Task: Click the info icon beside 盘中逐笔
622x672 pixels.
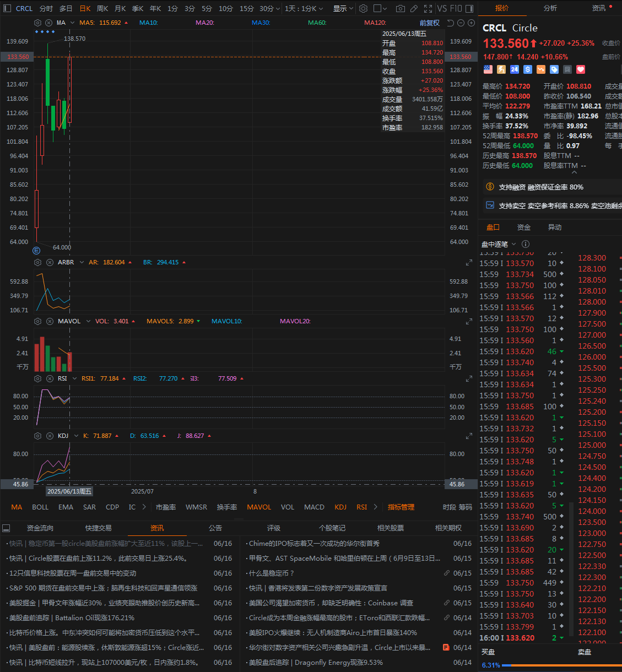Action: [x=526, y=244]
